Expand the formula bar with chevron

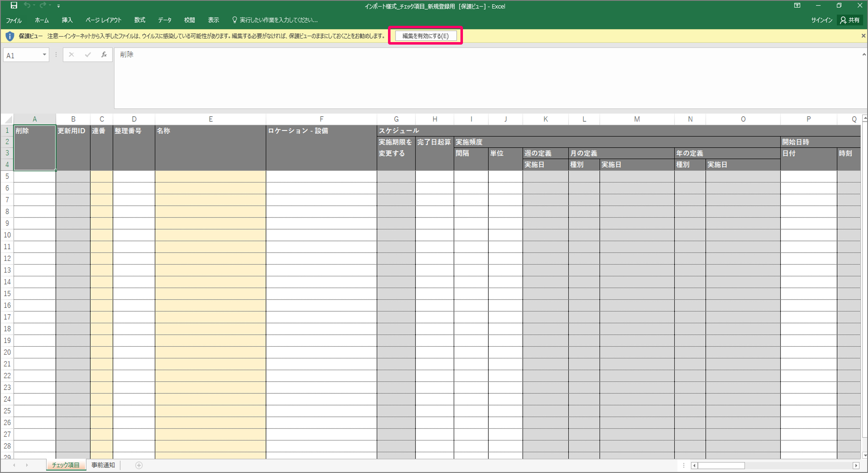click(863, 55)
